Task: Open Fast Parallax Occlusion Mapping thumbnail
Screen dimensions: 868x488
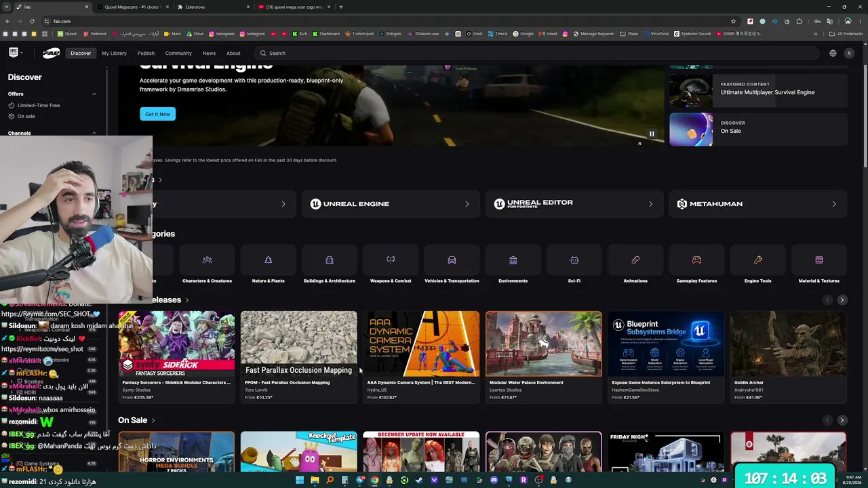Action: [298, 344]
